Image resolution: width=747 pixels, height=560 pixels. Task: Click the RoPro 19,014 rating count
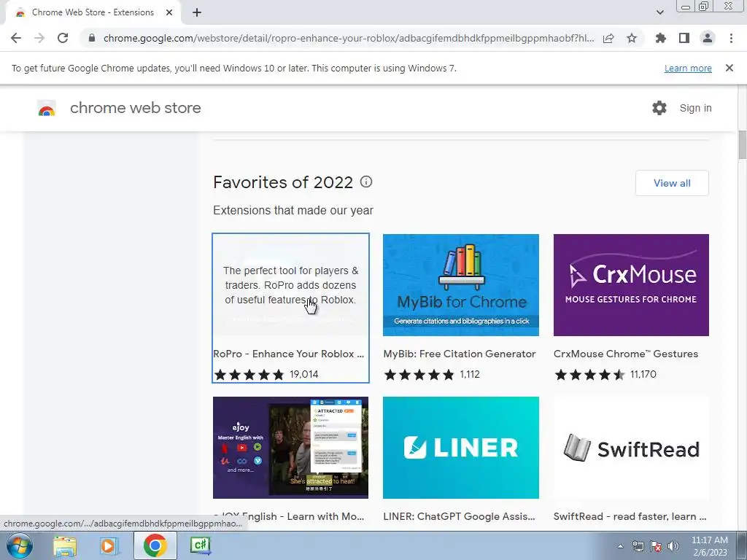pyautogui.click(x=304, y=374)
